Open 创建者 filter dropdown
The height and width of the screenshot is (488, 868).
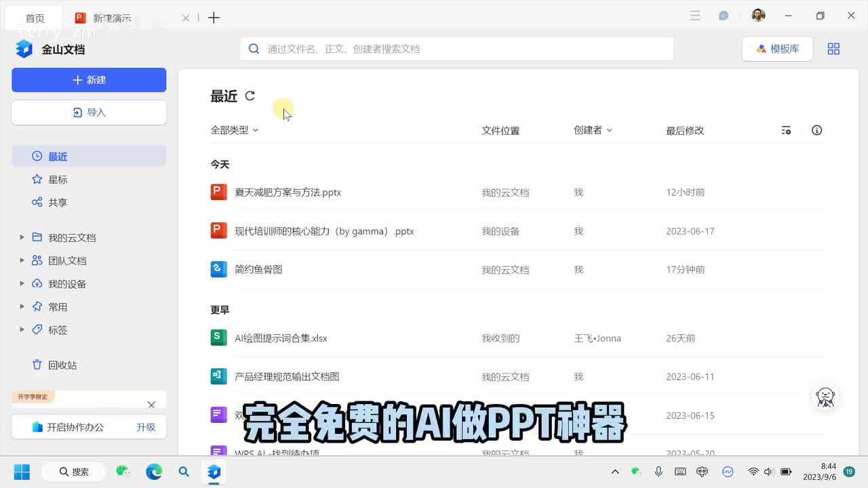click(592, 130)
